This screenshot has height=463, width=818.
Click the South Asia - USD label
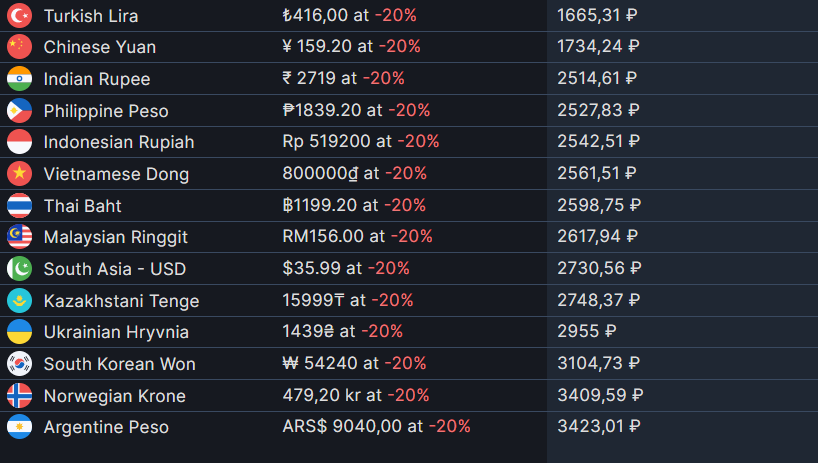click(115, 269)
